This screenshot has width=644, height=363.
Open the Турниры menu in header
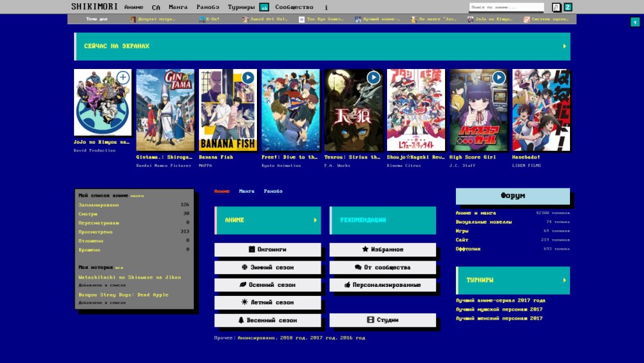tap(241, 7)
